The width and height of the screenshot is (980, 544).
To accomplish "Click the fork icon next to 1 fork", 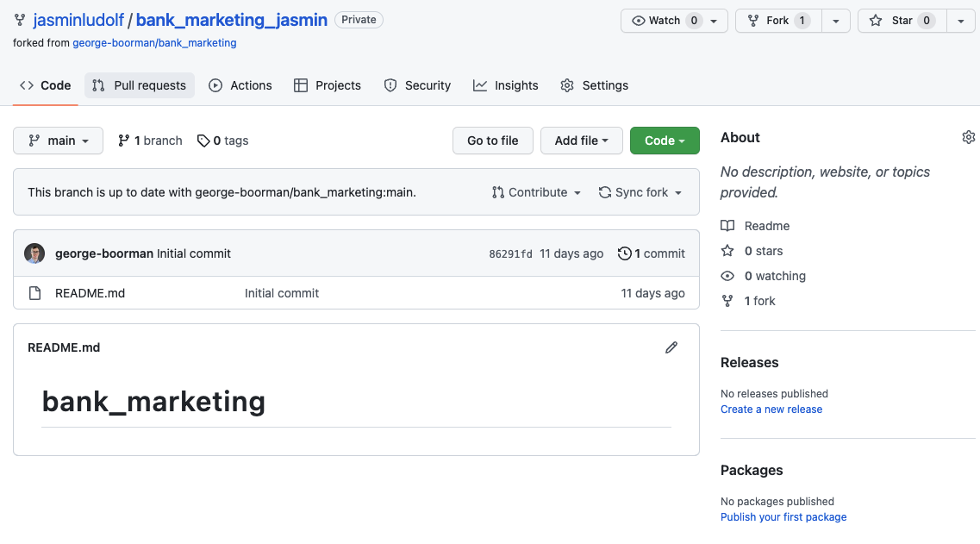I will click(727, 301).
